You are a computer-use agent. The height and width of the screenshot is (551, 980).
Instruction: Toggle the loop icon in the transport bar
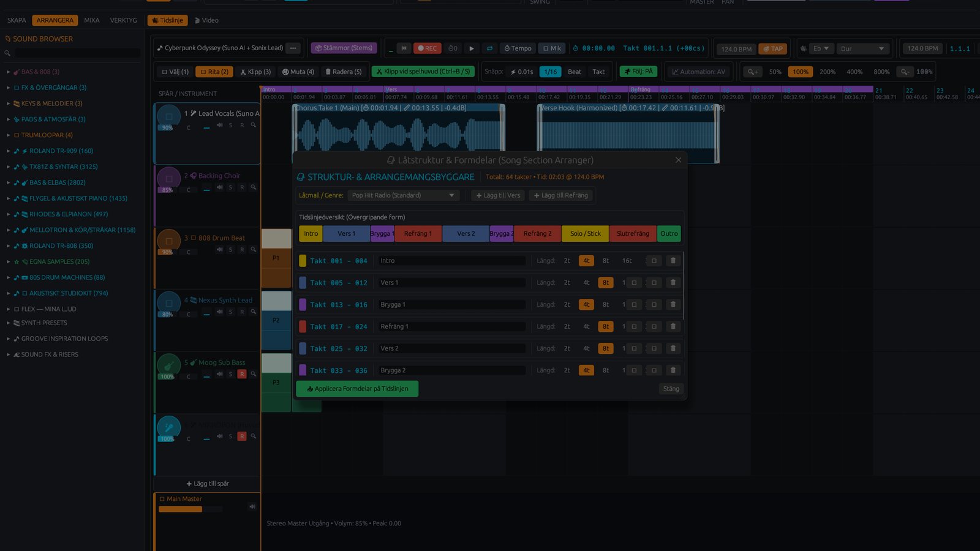click(489, 48)
